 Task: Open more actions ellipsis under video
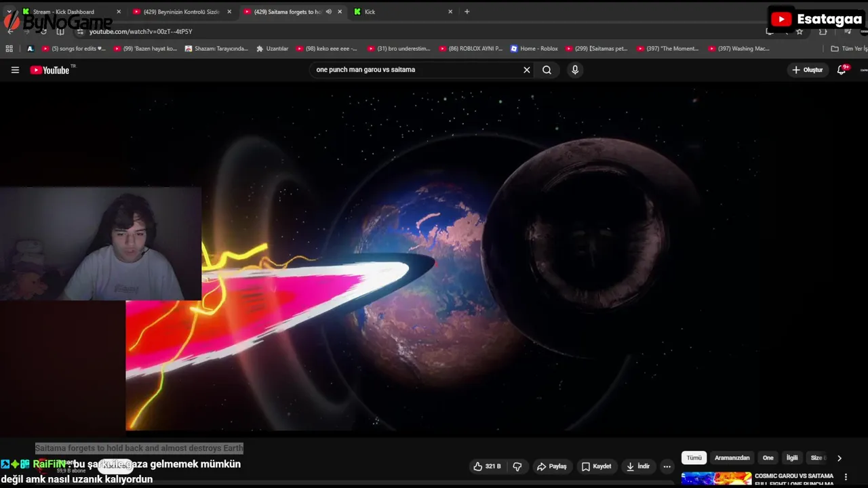click(x=667, y=466)
